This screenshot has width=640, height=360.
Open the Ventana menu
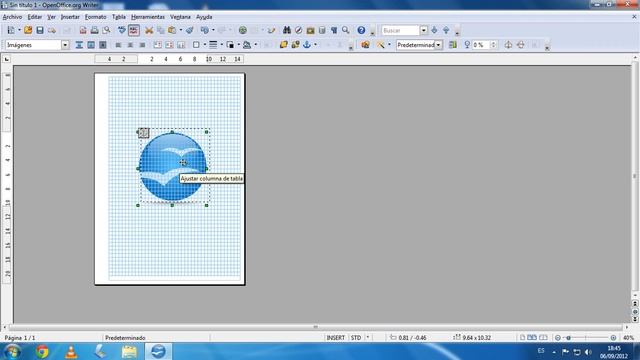click(180, 17)
